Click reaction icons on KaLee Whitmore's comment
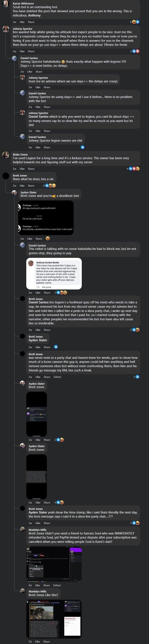 (x=136, y=22)
